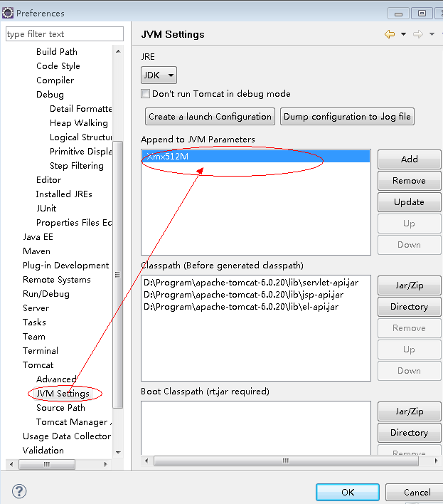Click the forward navigation arrow icon
The height and width of the screenshot is (504, 443).
pyautogui.click(x=417, y=34)
